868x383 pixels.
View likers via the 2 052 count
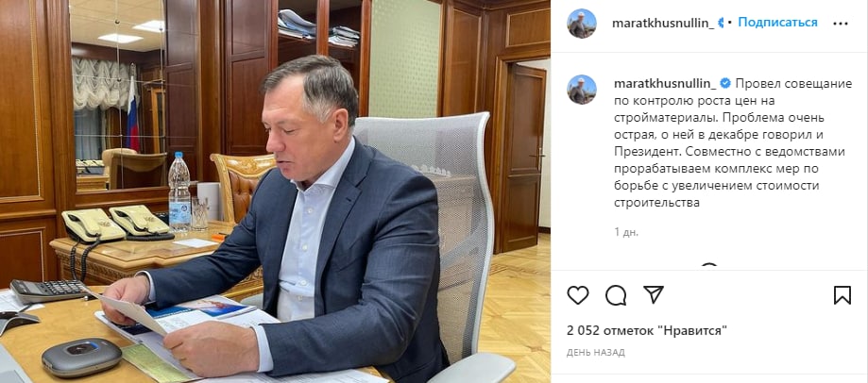point(583,330)
